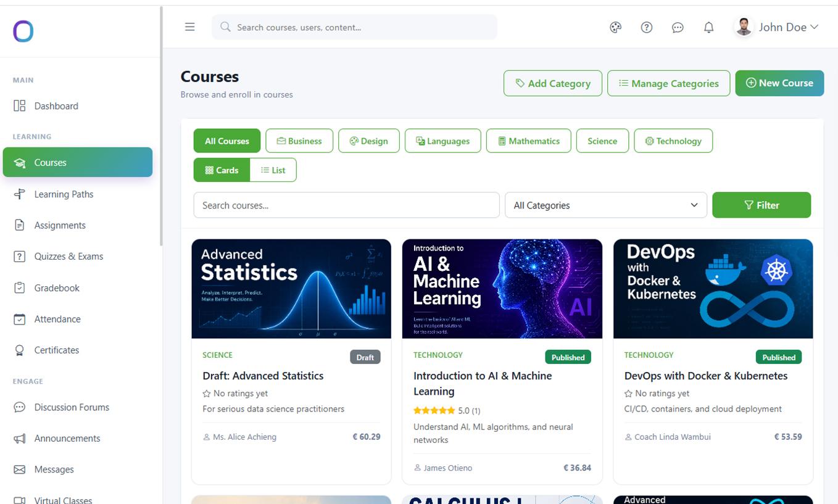Filter courses by Languages category

[443, 141]
